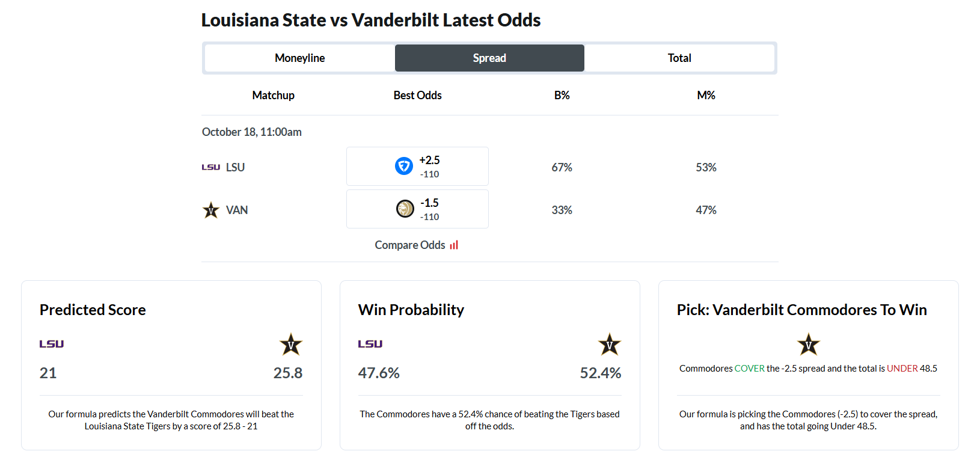Click the Vanderbilt star logo next to VAN
The width and height of the screenshot is (980, 460).
click(x=211, y=210)
